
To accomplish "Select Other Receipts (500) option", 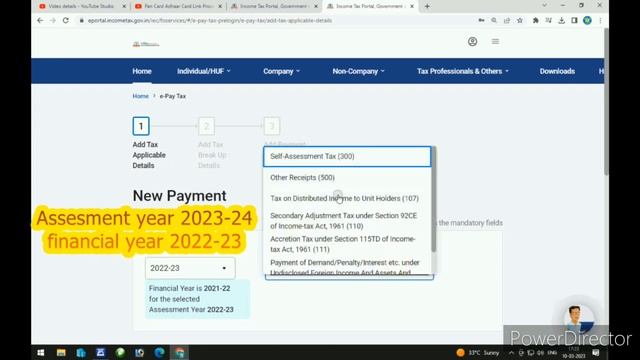I will [x=347, y=178].
